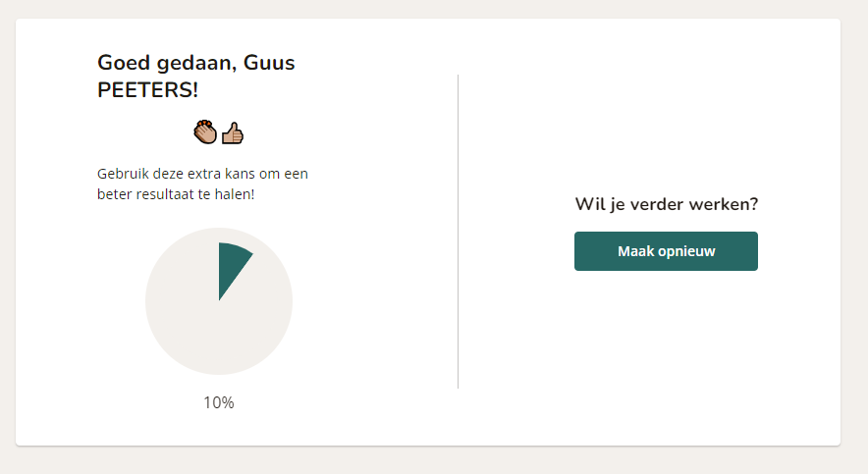Screen dimensions: 868x474
Task: Click the word PEETERS! in the heading
Action: click(148, 89)
